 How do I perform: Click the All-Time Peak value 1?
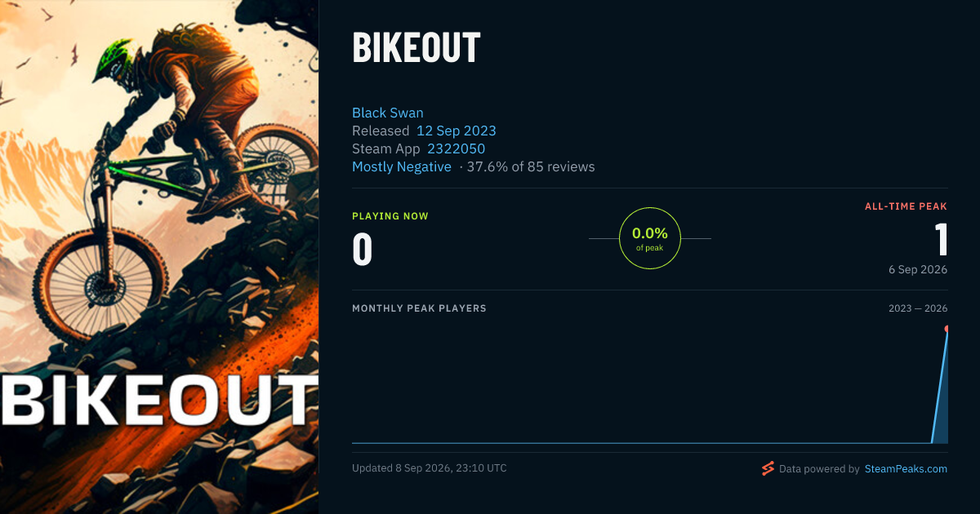[x=941, y=240]
